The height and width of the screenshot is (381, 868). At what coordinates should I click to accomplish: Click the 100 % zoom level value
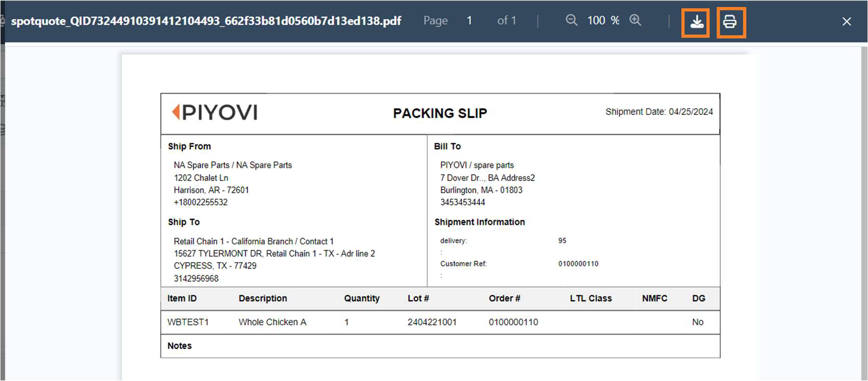coord(603,21)
